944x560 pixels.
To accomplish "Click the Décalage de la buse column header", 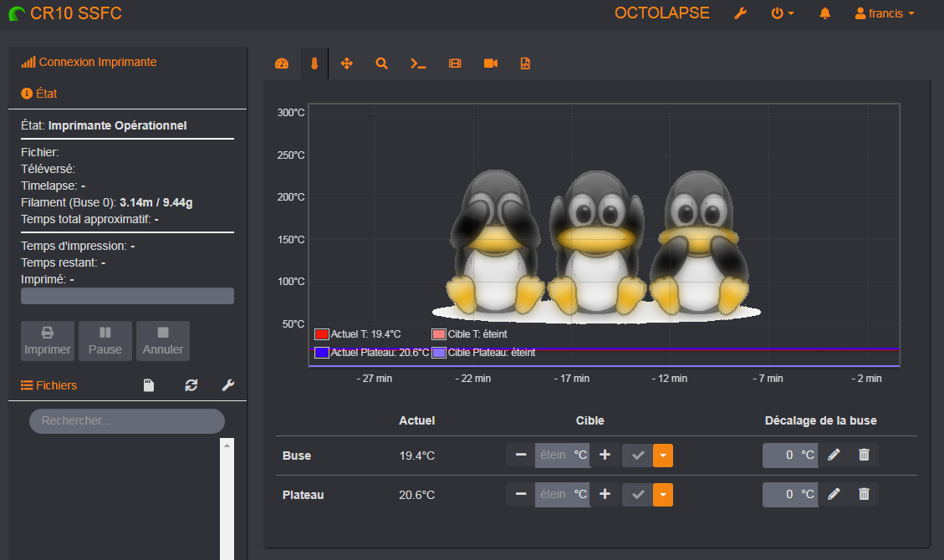I will (x=820, y=421).
